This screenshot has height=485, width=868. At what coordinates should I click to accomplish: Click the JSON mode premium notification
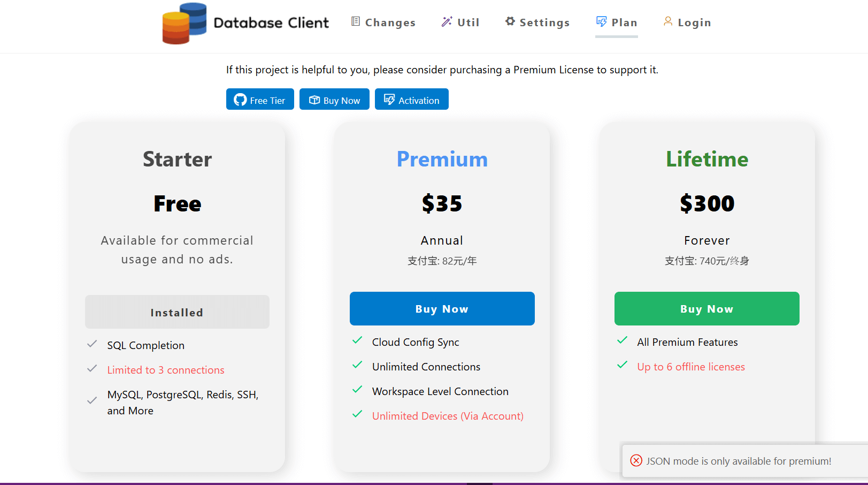point(738,461)
